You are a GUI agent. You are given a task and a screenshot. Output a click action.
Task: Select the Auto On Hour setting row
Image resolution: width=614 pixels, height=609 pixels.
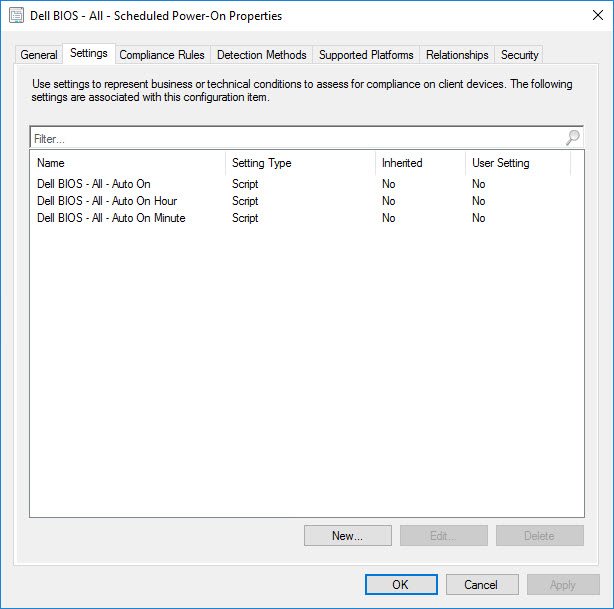[x=107, y=201]
